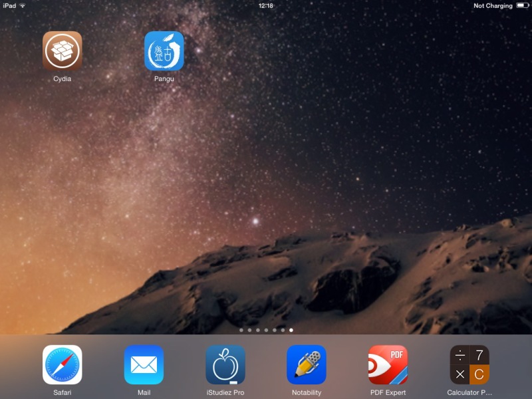Open the Mail app in dock
Viewport: 532px width, 399px height.
pyautogui.click(x=144, y=364)
